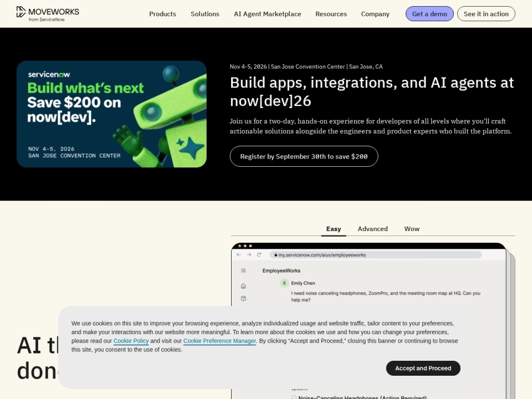532x399 pixels.
Task: Open the Cookie Policy link
Action: [131, 341]
